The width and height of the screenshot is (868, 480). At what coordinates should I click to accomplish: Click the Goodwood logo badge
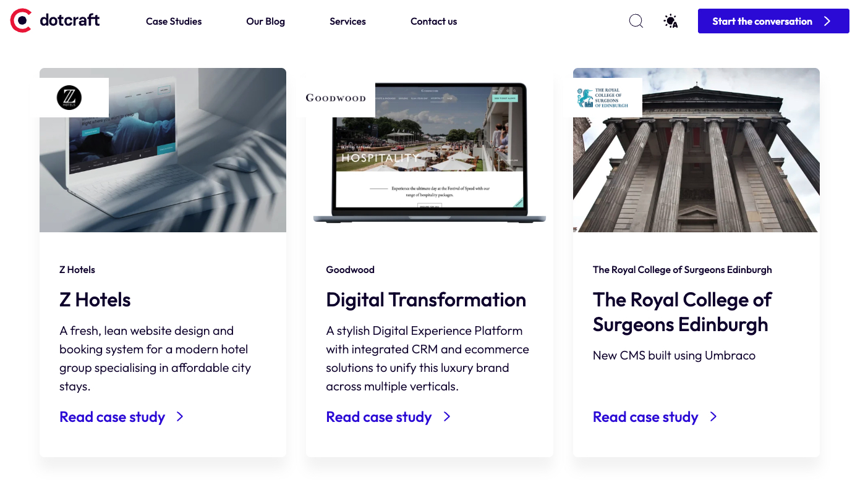[x=336, y=98]
